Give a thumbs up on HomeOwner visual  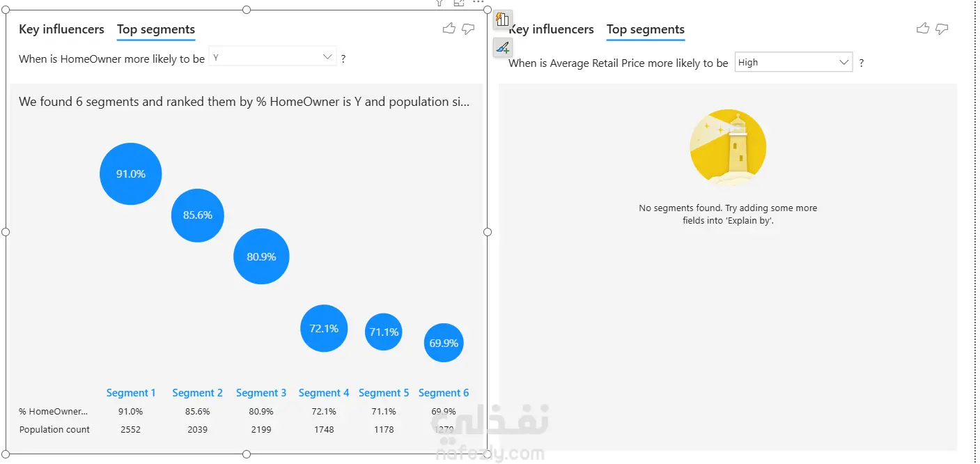449,29
